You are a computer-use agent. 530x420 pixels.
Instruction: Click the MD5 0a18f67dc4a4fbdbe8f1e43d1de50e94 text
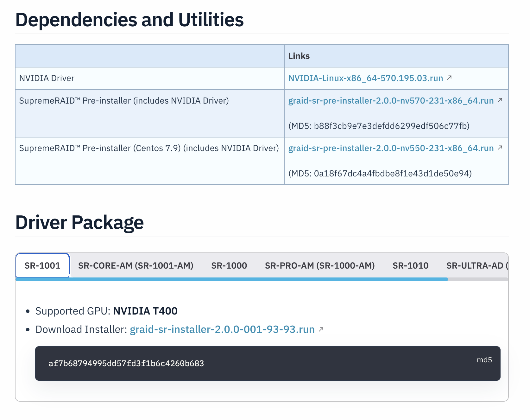[380, 174]
